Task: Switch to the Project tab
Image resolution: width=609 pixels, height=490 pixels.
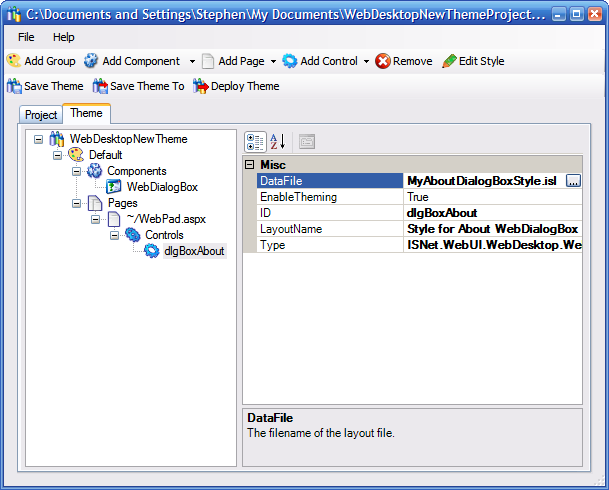Action: 41,115
